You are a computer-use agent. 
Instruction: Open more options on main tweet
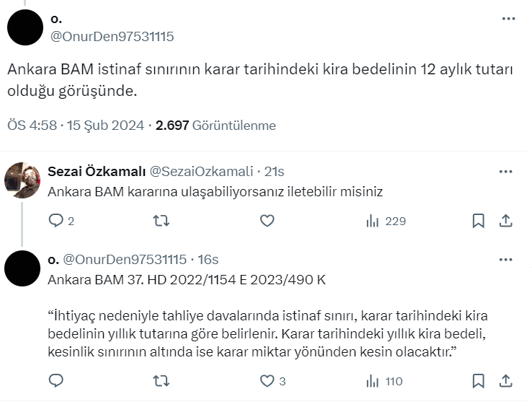tap(505, 21)
